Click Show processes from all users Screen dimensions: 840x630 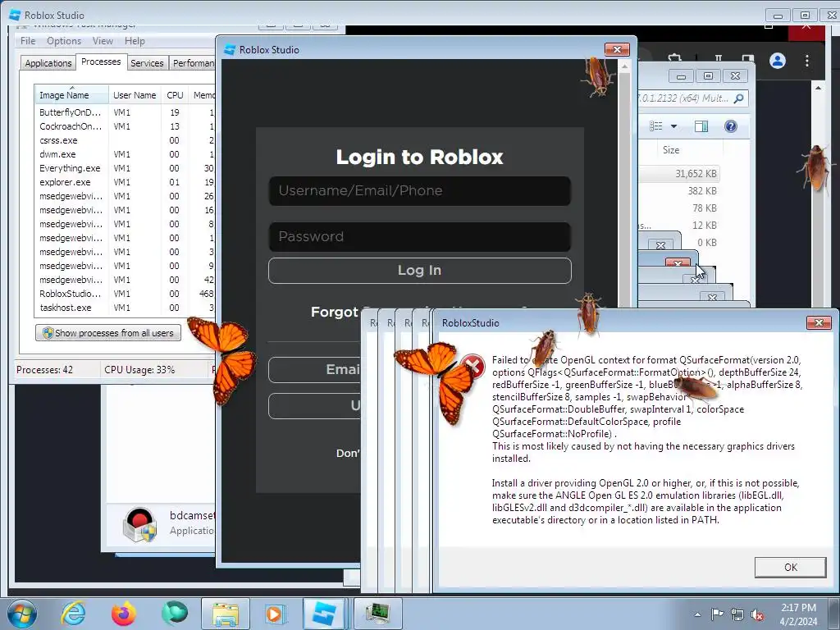(108, 333)
